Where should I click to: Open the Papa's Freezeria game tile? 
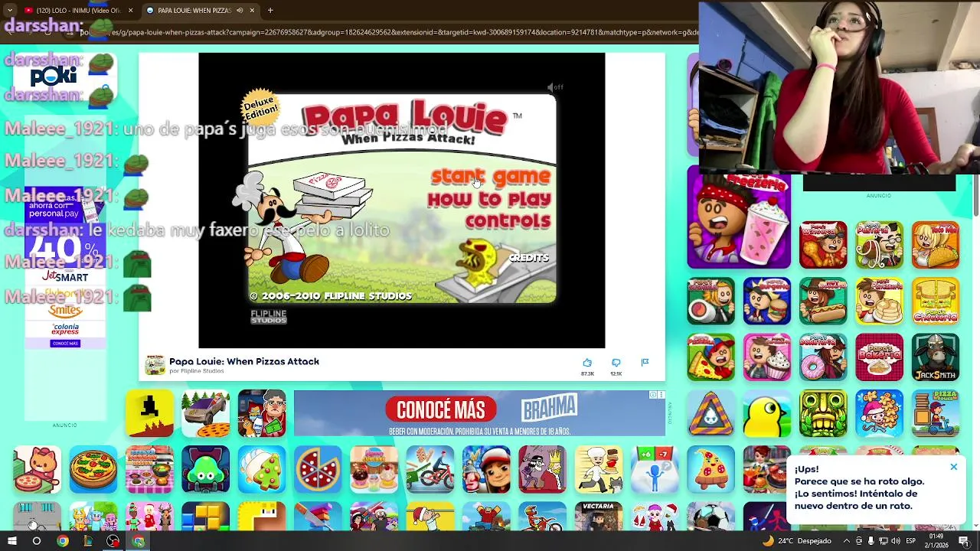click(739, 217)
